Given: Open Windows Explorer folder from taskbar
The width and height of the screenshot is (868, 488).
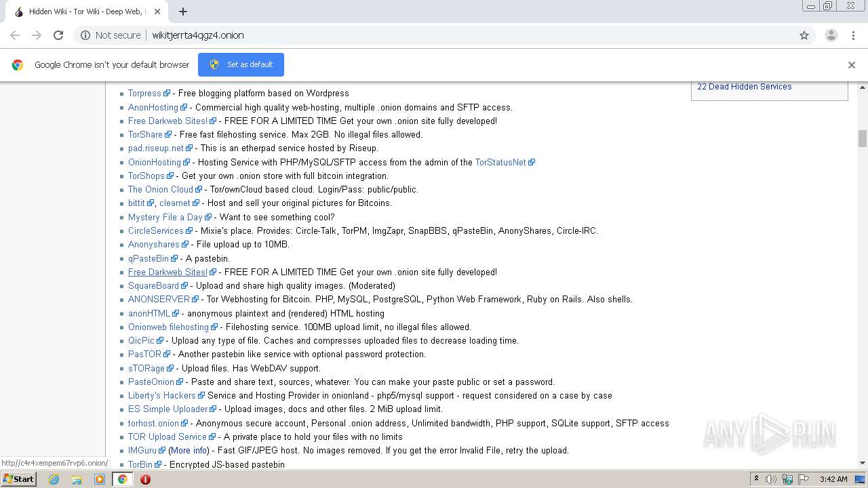Looking at the screenshot, I should coord(77,479).
